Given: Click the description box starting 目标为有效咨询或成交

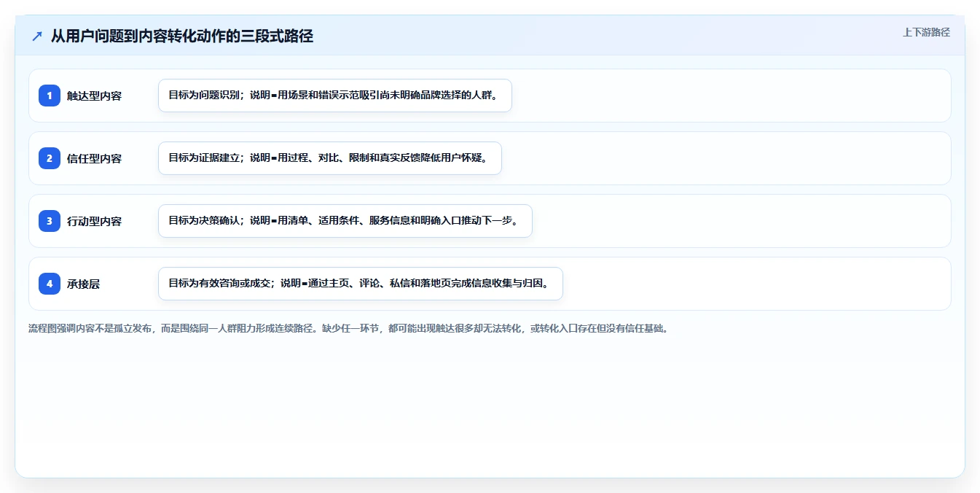Looking at the screenshot, I should coord(361,284).
